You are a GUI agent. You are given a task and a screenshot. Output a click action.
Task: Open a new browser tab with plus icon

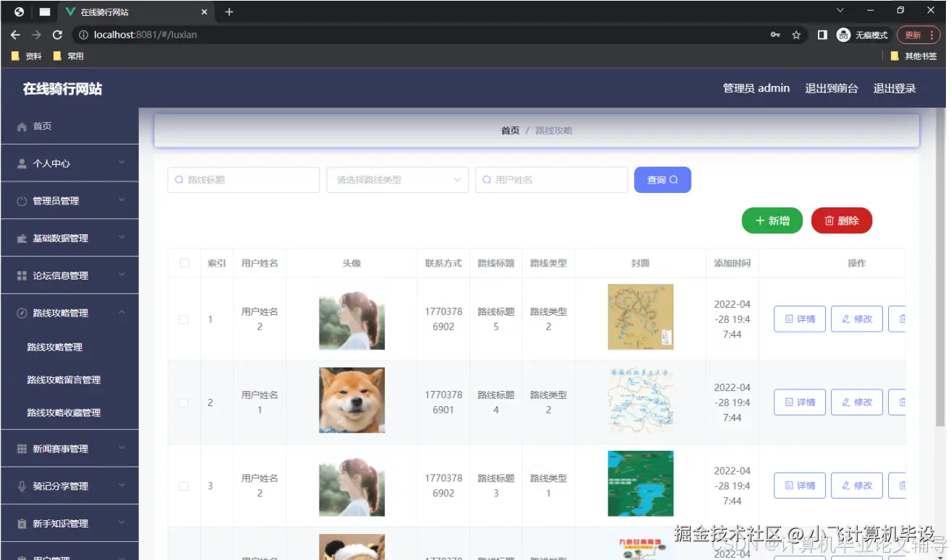pyautogui.click(x=229, y=12)
